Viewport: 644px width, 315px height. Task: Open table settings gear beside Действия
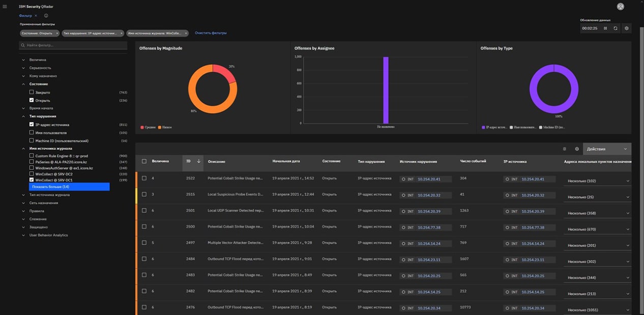pyautogui.click(x=577, y=149)
